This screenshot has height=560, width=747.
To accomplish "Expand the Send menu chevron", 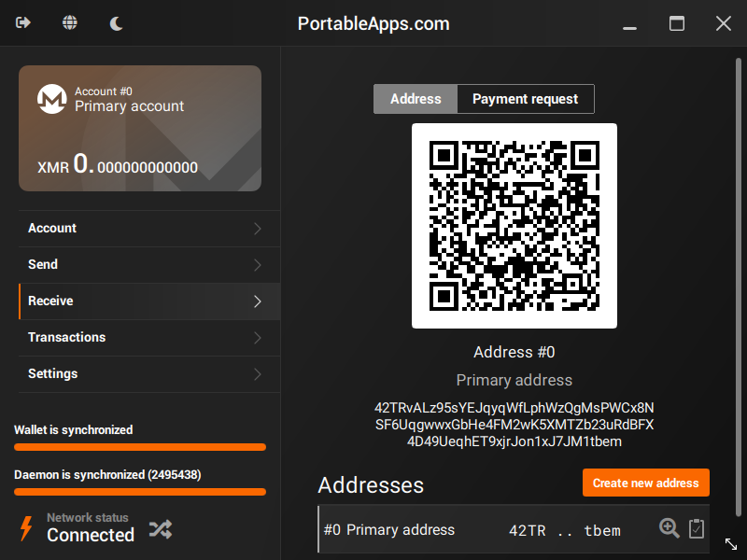I will tap(258, 265).
